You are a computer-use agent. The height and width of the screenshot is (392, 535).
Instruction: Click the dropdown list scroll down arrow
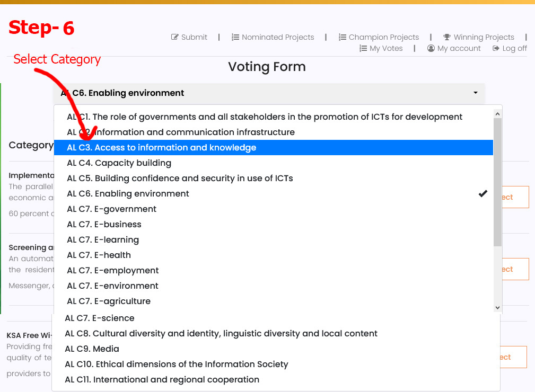(x=497, y=307)
